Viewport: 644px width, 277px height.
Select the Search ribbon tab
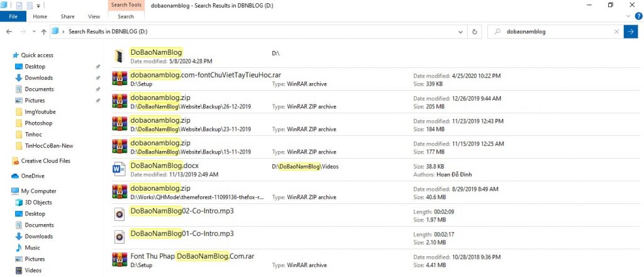coord(126,16)
